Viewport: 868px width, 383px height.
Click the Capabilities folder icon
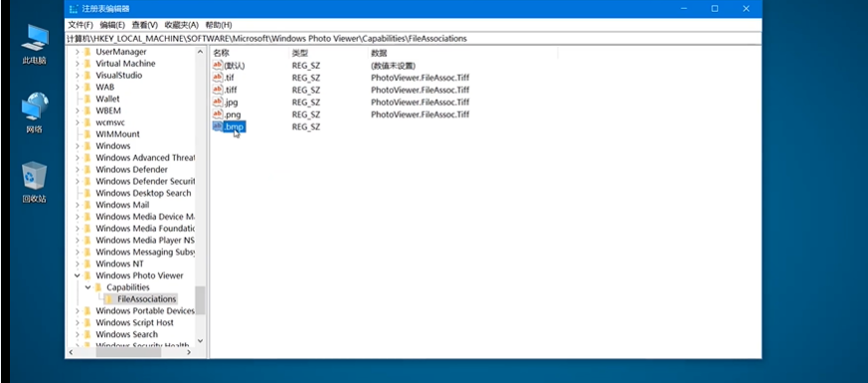pyautogui.click(x=98, y=287)
